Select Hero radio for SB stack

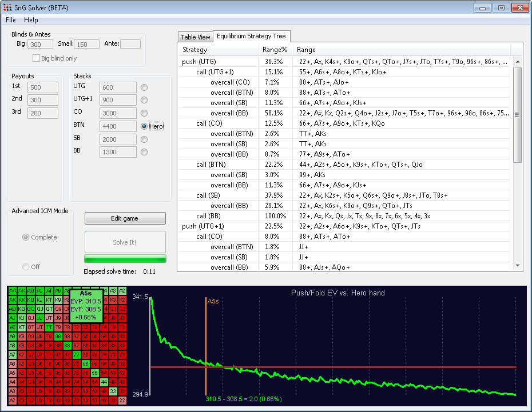pos(144,139)
